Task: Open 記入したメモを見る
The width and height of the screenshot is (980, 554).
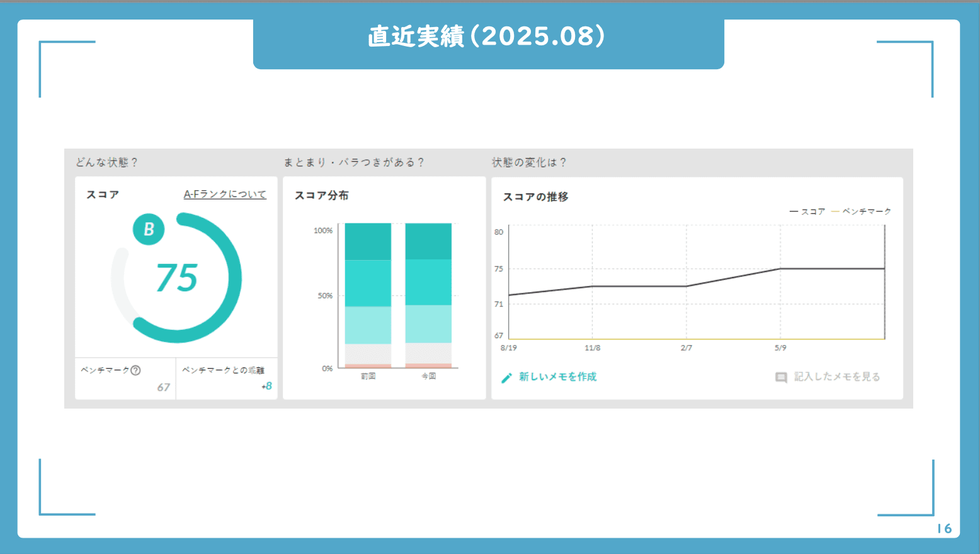Action: (836, 377)
